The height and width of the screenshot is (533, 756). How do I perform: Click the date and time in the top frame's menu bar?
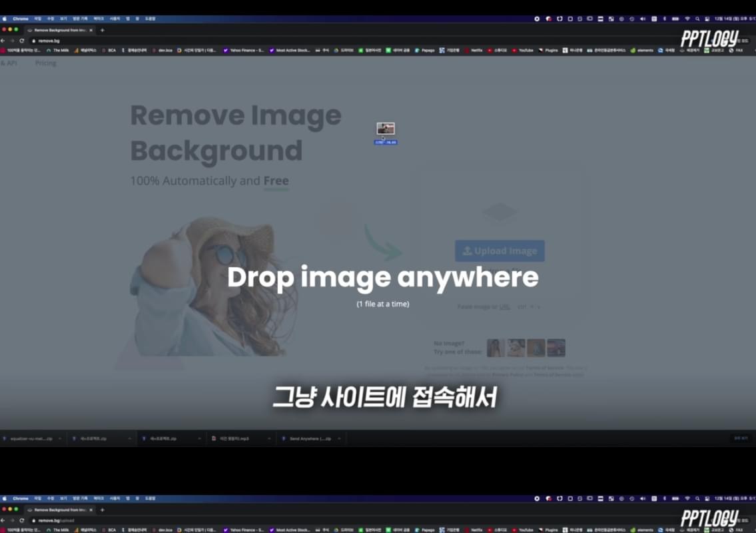pos(735,19)
